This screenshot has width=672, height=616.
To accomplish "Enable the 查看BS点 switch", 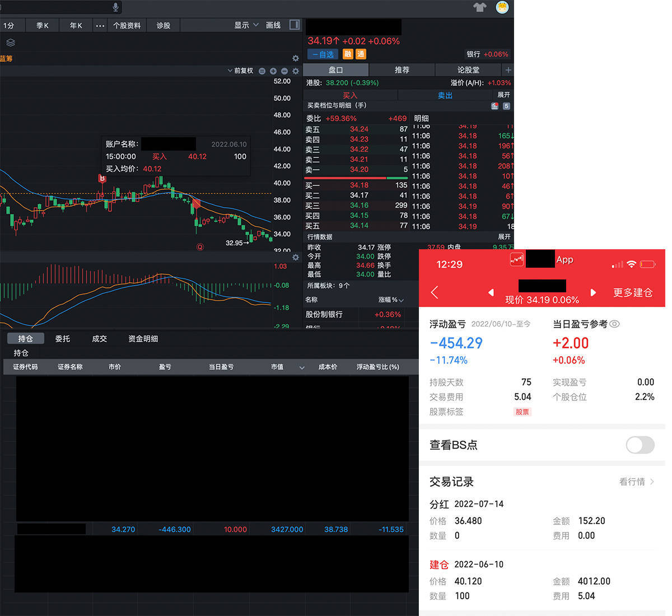I will pyautogui.click(x=640, y=445).
